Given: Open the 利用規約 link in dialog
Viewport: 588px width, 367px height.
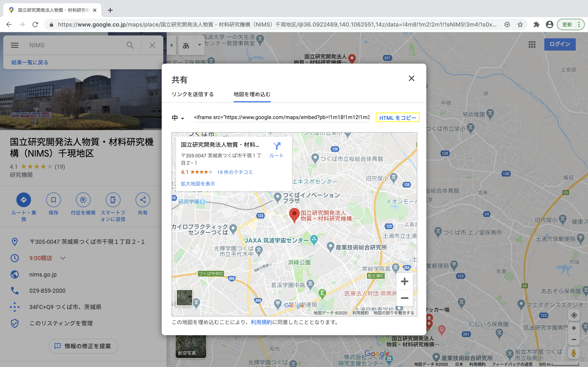Looking at the screenshot, I should tap(261, 322).
